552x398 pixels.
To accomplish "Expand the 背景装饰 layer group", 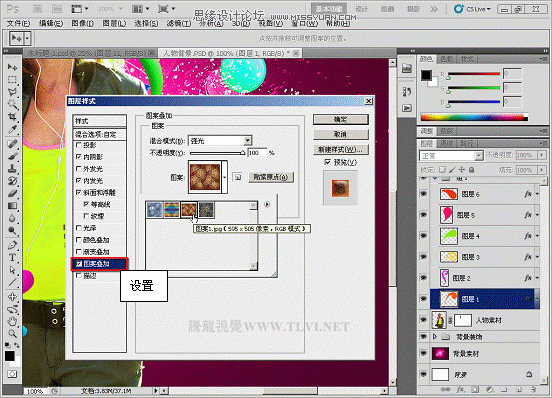I will [x=435, y=337].
